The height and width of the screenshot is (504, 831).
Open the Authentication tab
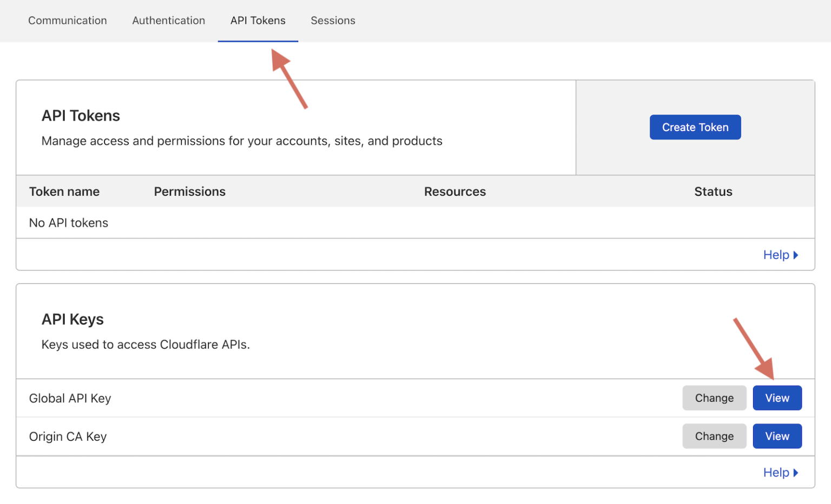168,21
